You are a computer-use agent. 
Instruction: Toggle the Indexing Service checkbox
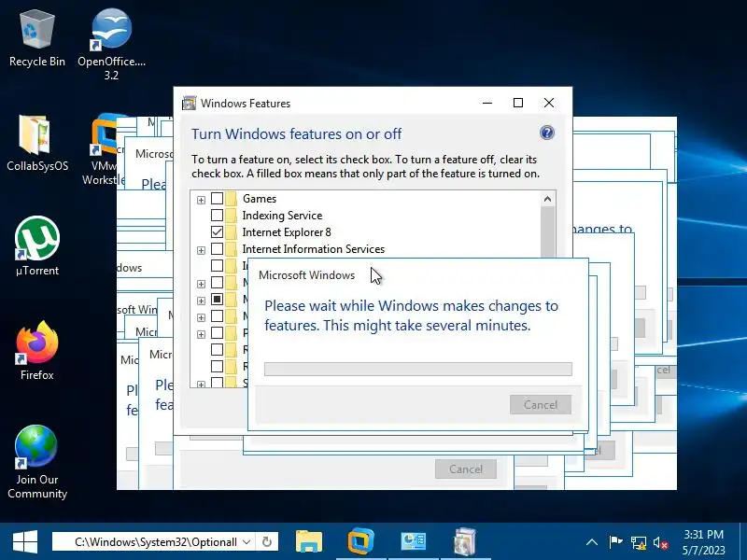tap(217, 216)
